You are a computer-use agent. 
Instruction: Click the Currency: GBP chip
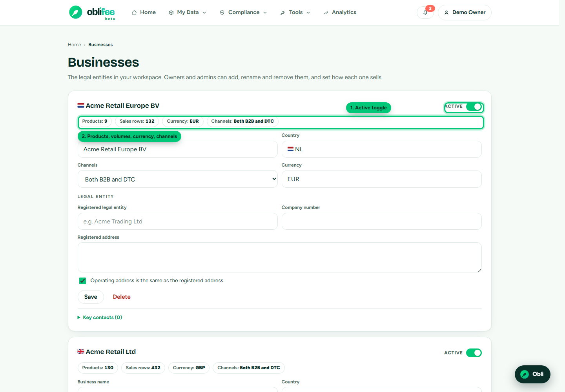click(189, 368)
